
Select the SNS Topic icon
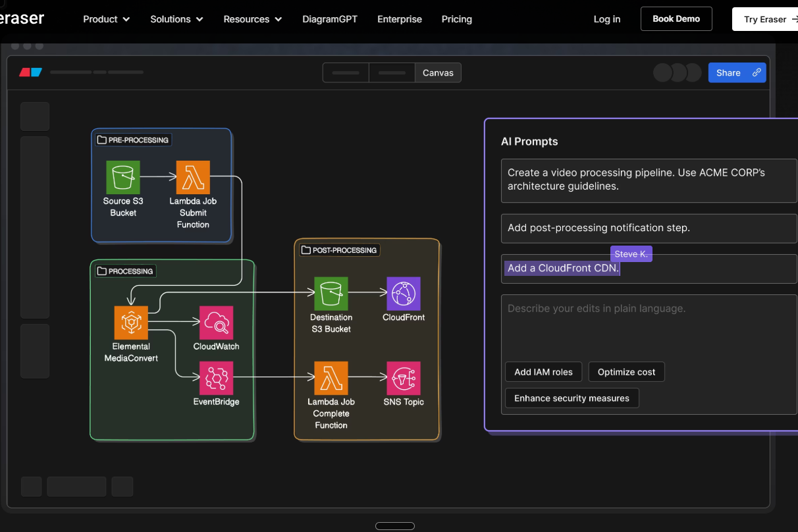[403, 378]
